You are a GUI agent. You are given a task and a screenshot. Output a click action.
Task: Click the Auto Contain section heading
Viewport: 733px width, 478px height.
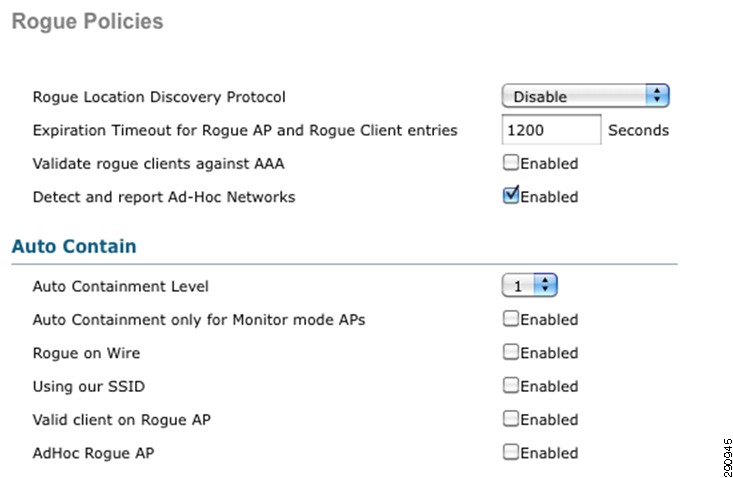pyautogui.click(x=74, y=246)
